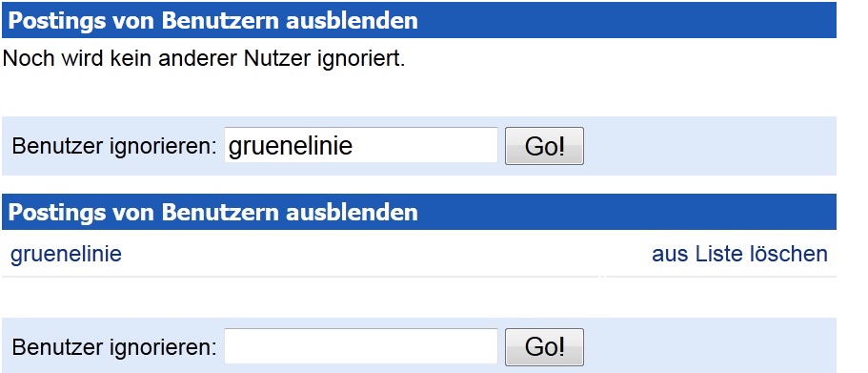The height and width of the screenshot is (373, 868).
Task: Click the word "ausblenden" in the lower header
Action: click(353, 213)
